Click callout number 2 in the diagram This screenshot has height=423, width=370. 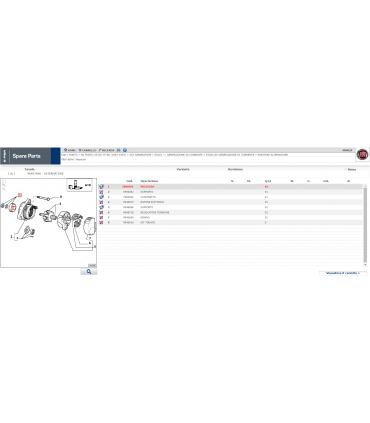pos(11,236)
